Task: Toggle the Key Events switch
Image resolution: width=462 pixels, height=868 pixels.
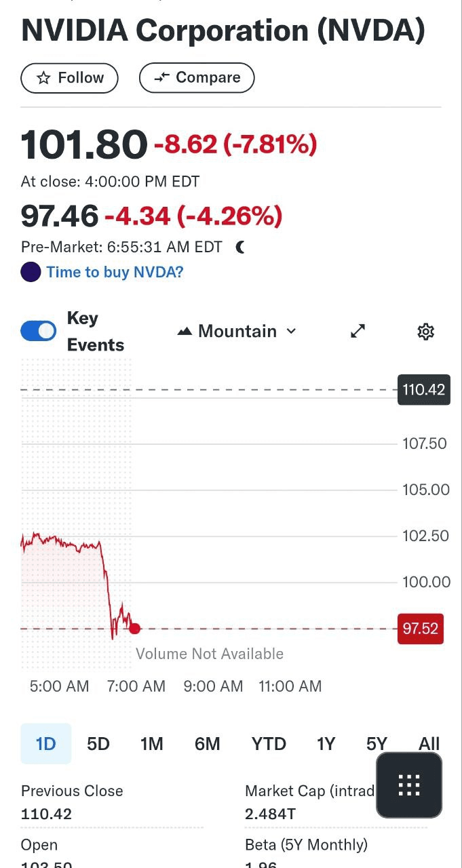Action: (x=39, y=331)
